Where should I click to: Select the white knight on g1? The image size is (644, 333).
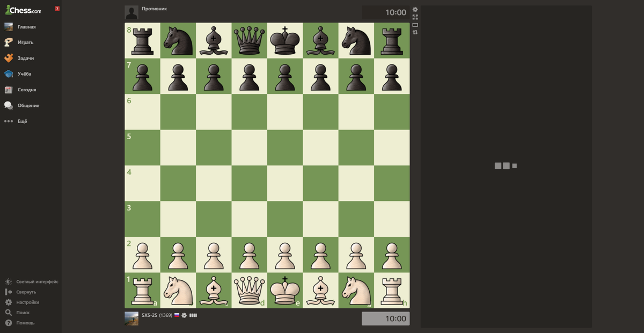click(x=356, y=291)
